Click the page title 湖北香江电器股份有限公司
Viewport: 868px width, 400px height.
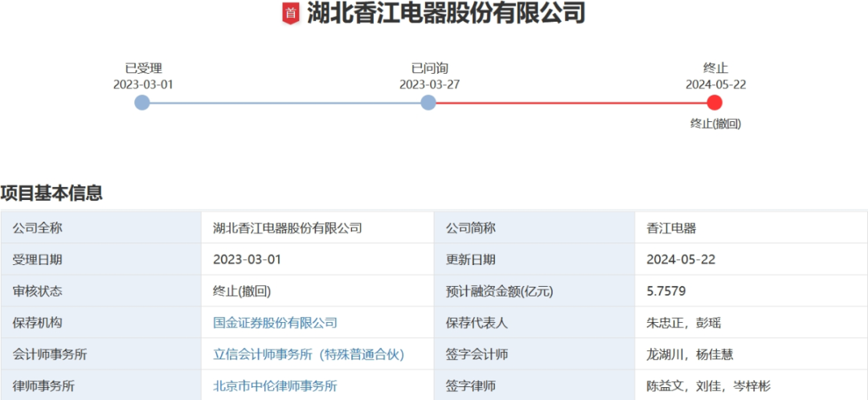[445, 14]
